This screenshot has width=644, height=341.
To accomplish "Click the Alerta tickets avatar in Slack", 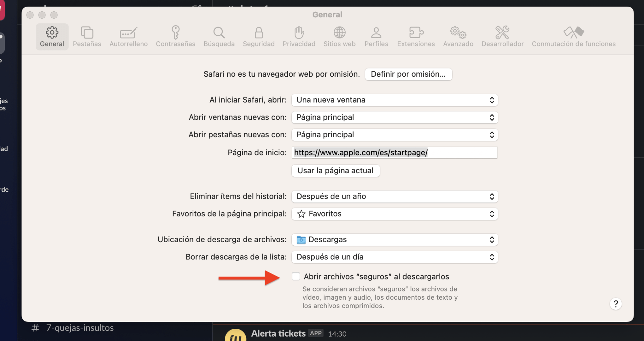I will [235, 335].
